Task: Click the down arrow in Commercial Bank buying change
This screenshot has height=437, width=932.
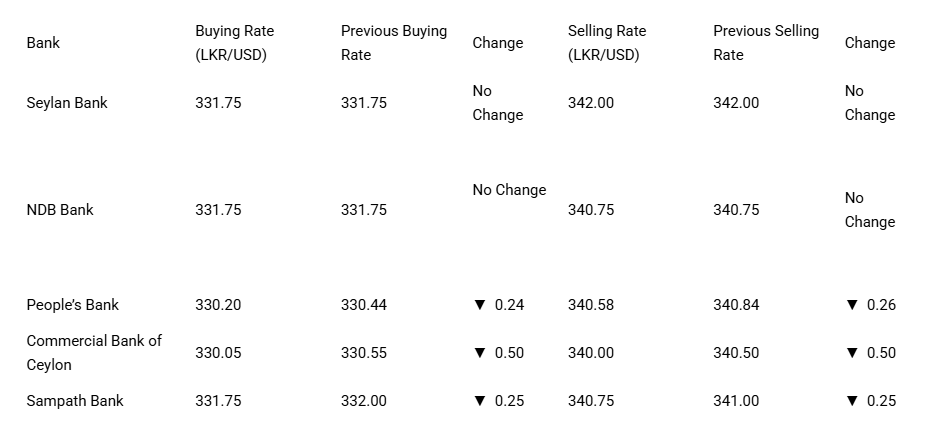Action: pyautogui.click(x=480, y=353)
